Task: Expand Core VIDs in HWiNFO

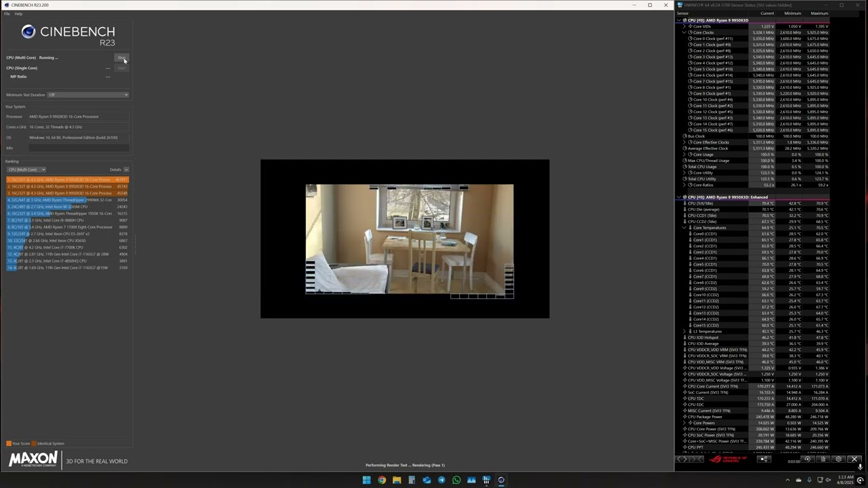Action: coord(685,26)
